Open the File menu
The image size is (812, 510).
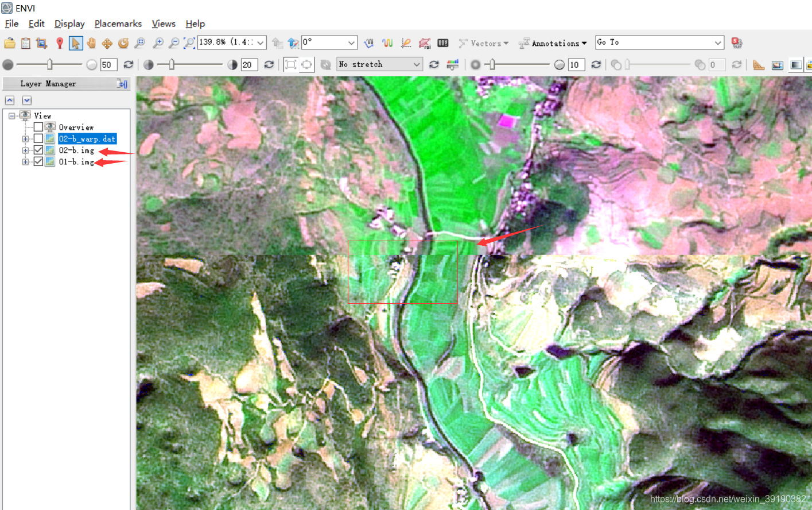(11, 24)
